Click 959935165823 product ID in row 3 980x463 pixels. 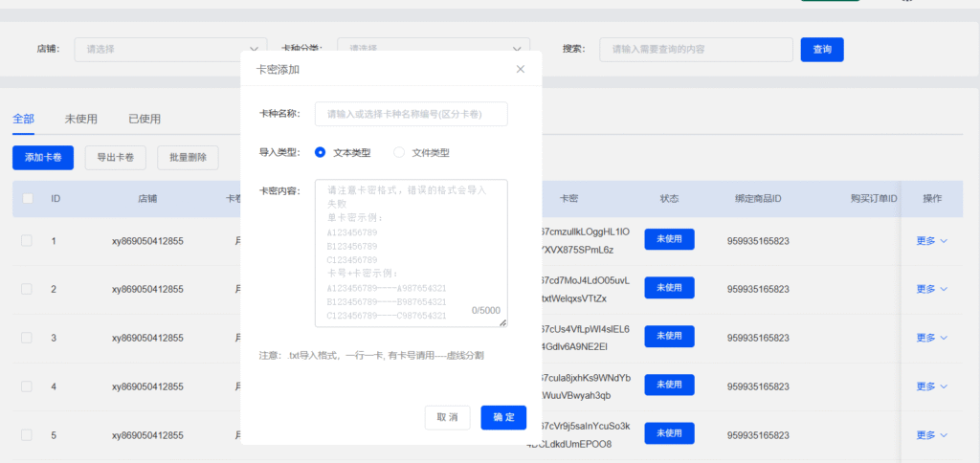(758, 338)
